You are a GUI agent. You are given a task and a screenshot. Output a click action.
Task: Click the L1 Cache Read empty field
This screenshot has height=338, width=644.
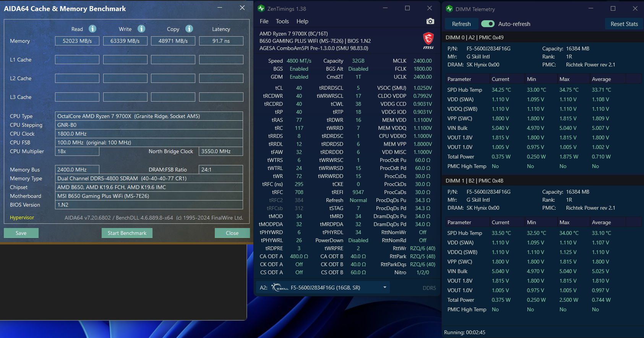pos(77,60)
